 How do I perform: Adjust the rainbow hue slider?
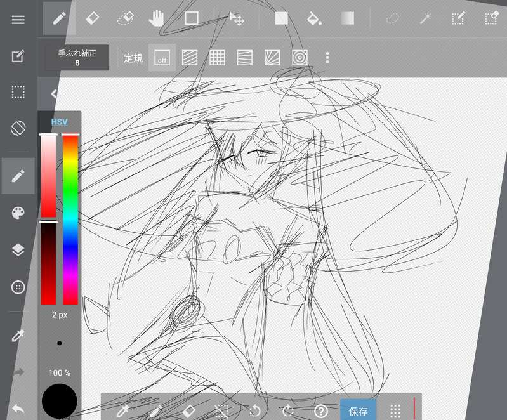[70, 220]
